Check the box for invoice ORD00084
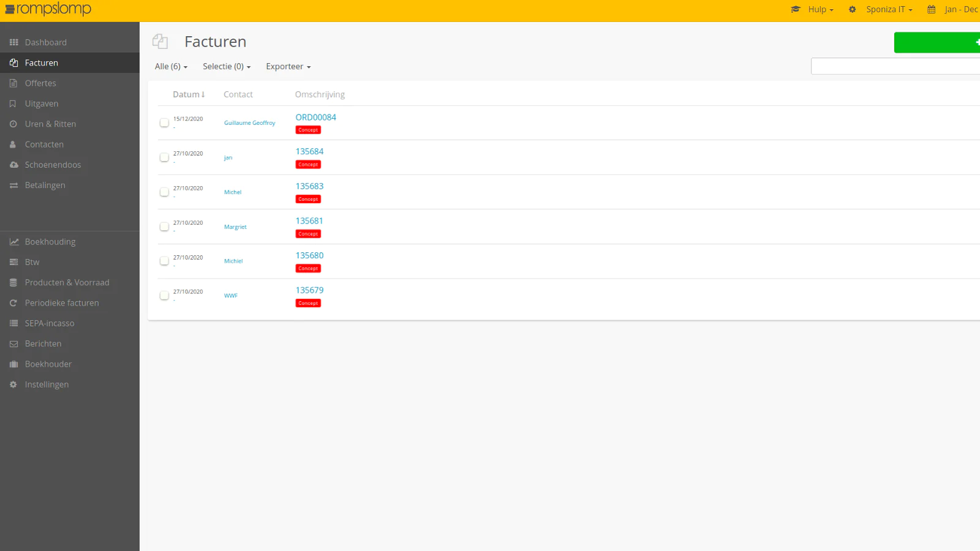Screen dimensions: 980x551 pyautogui.click(x=164, y=122)
